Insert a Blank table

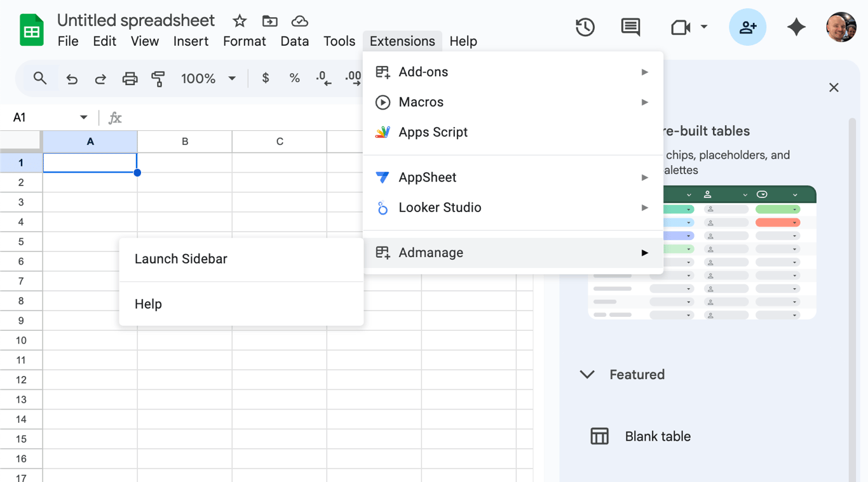658,436
